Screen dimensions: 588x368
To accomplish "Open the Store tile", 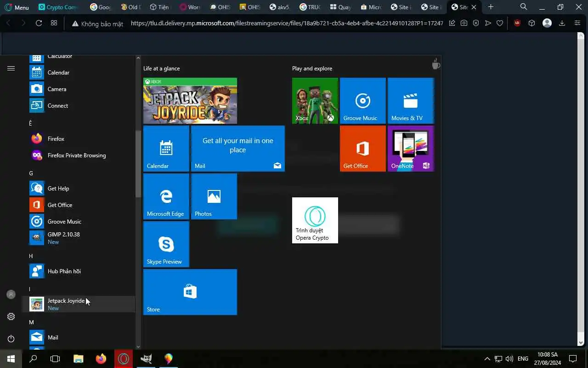I will point(190,292).
